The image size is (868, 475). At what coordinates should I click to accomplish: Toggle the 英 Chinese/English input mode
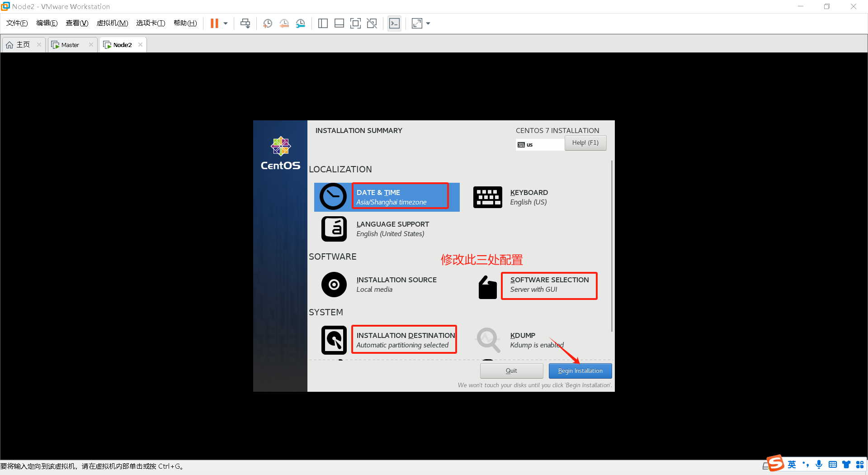(x=792, y=465)
